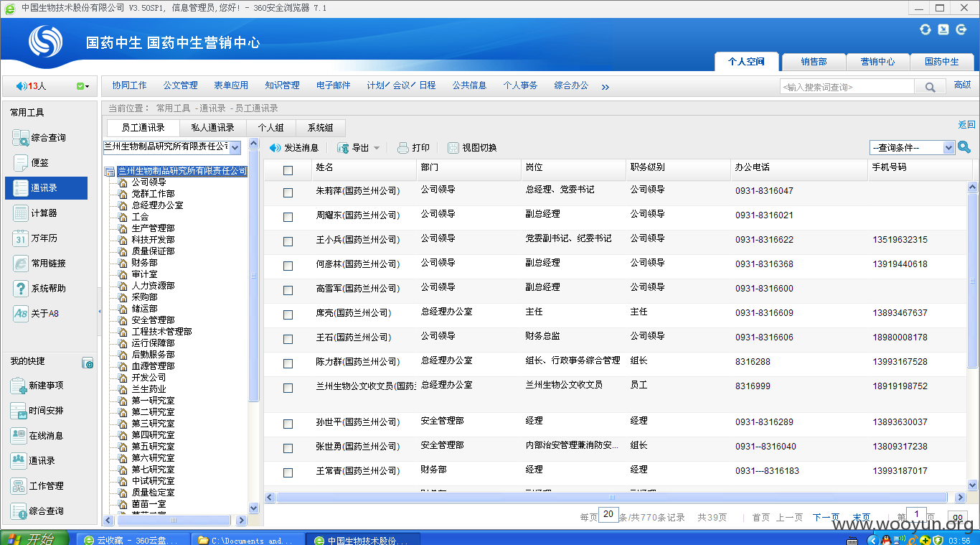Tick the select-all checkbox in table header
Viewport: 980px width, 545px height.
288,170
